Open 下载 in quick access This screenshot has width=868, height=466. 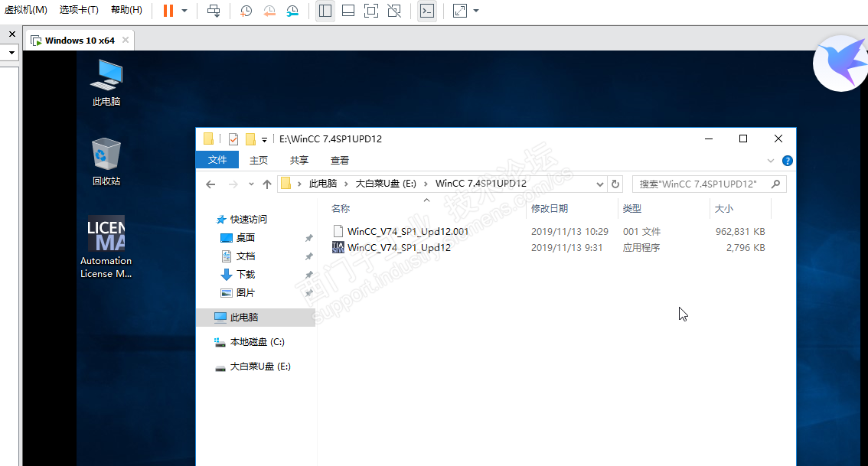pyautogui.click(x=246, y=274)
